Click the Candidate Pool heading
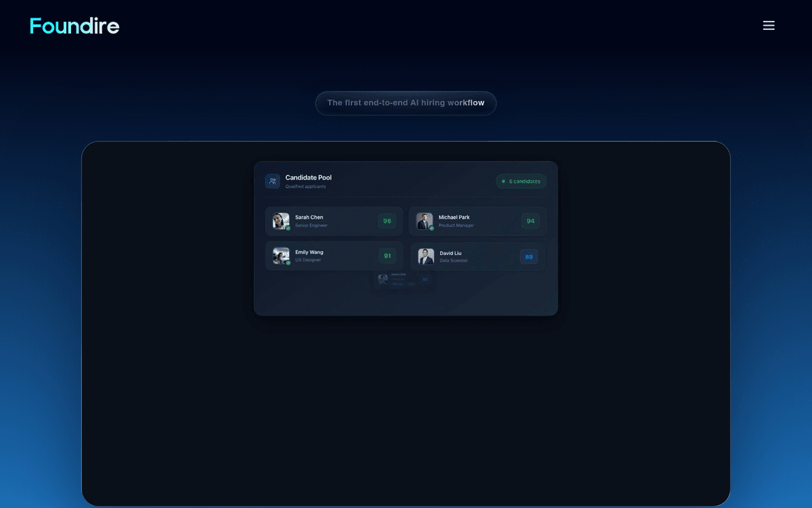Screen dimensions: 812x508 [309, 177]
